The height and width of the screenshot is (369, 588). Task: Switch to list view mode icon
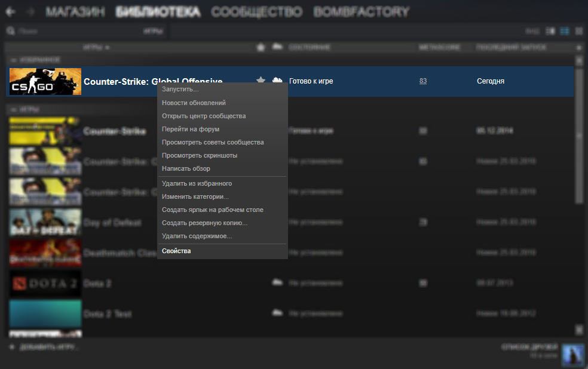564,31
